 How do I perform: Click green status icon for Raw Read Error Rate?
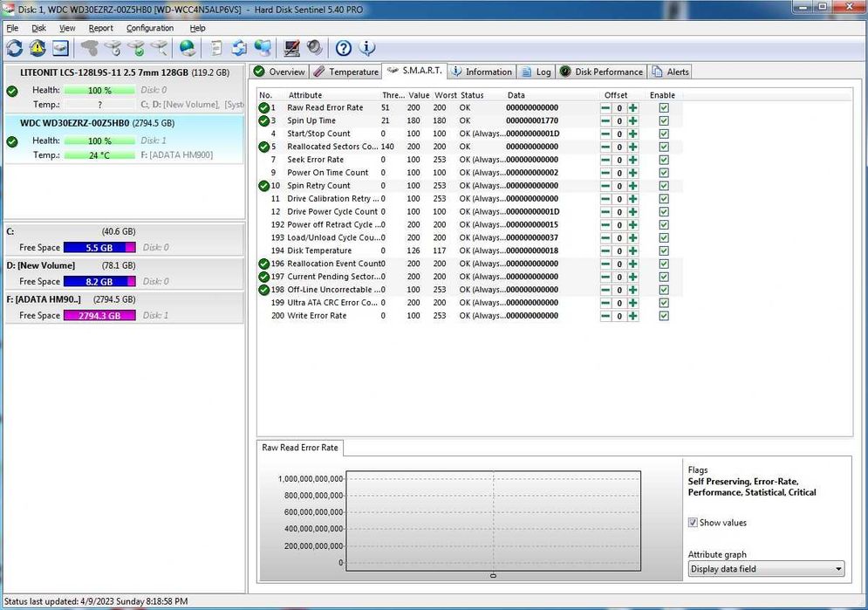[x=264, y=108]
